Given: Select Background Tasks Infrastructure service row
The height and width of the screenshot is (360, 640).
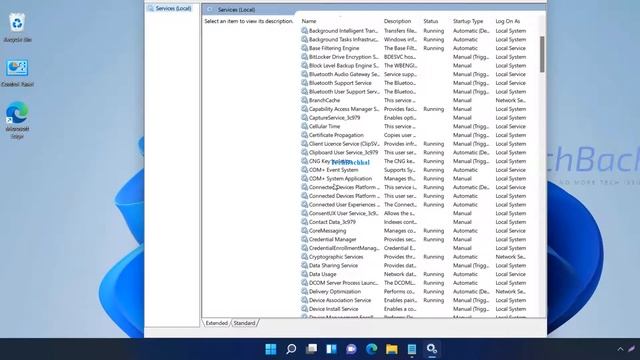Looking at the screenshot, I should tap(414, 40).
